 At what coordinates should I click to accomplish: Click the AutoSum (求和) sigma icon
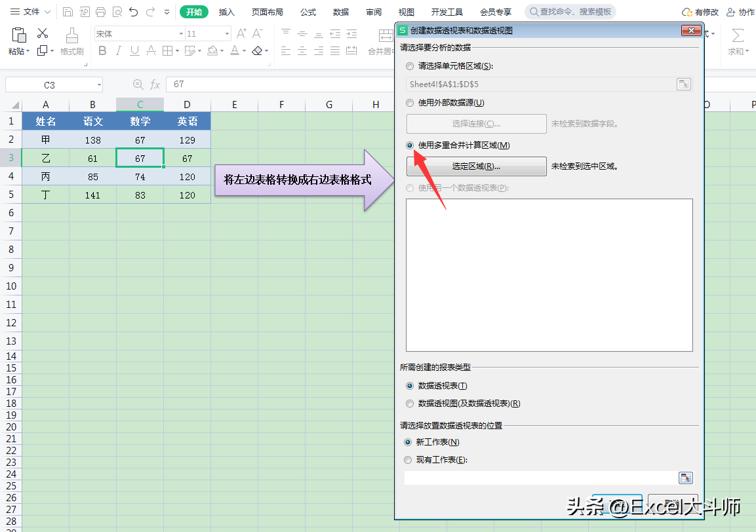738,35
